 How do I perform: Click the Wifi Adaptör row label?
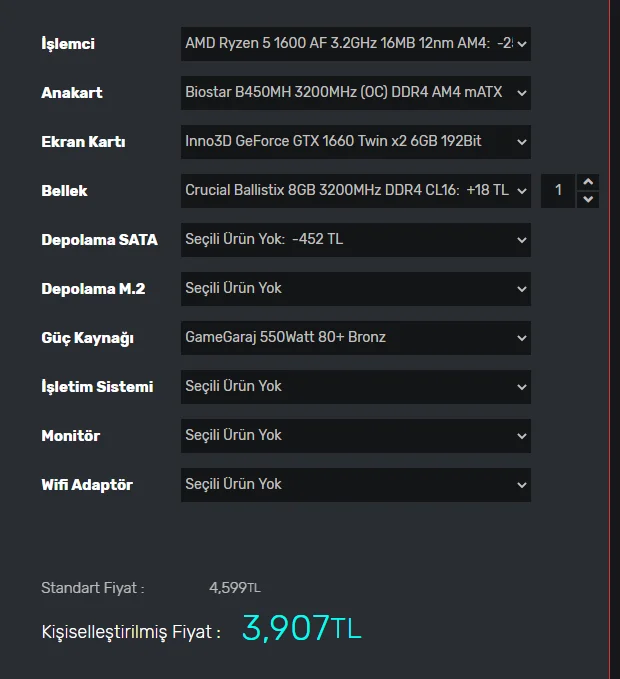[87, 485]
